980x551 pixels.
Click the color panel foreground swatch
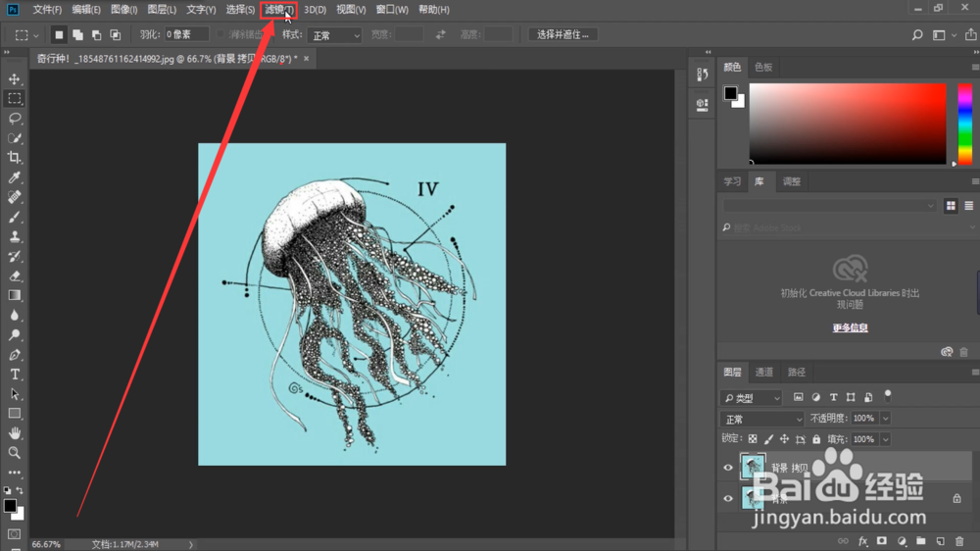click(x=730, y=93)
